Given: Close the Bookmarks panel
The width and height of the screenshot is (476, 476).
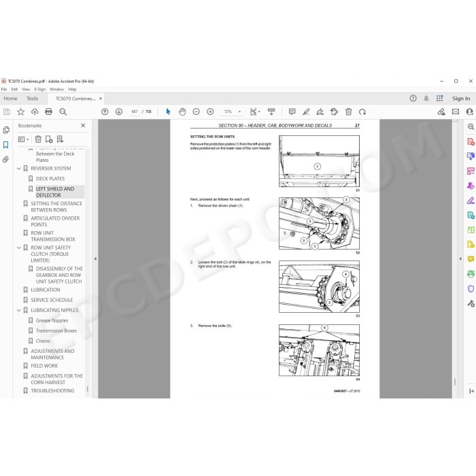Looking at the screenshot, I should [83, 125].
